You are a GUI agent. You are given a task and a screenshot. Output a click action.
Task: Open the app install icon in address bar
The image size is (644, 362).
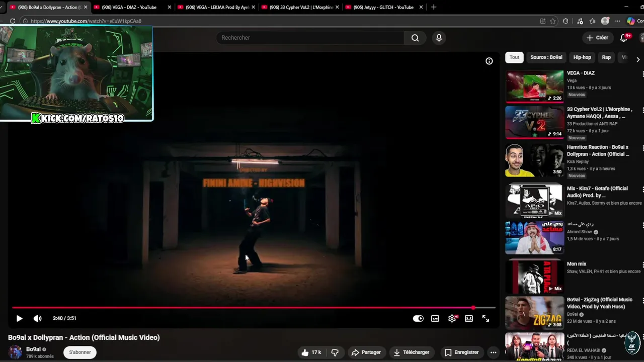(542, 21)
